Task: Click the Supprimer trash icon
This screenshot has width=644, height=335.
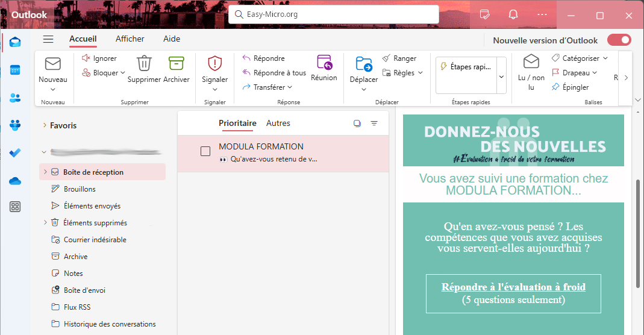Action: coord(144,64)
